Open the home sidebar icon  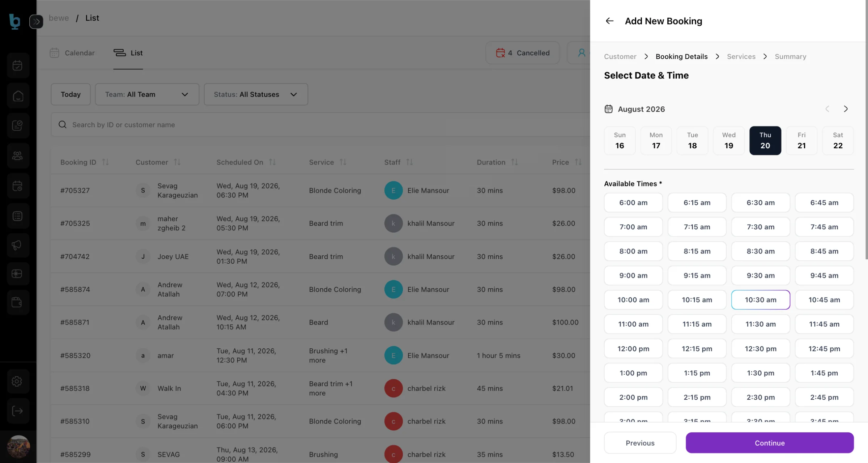coord(17,96)
